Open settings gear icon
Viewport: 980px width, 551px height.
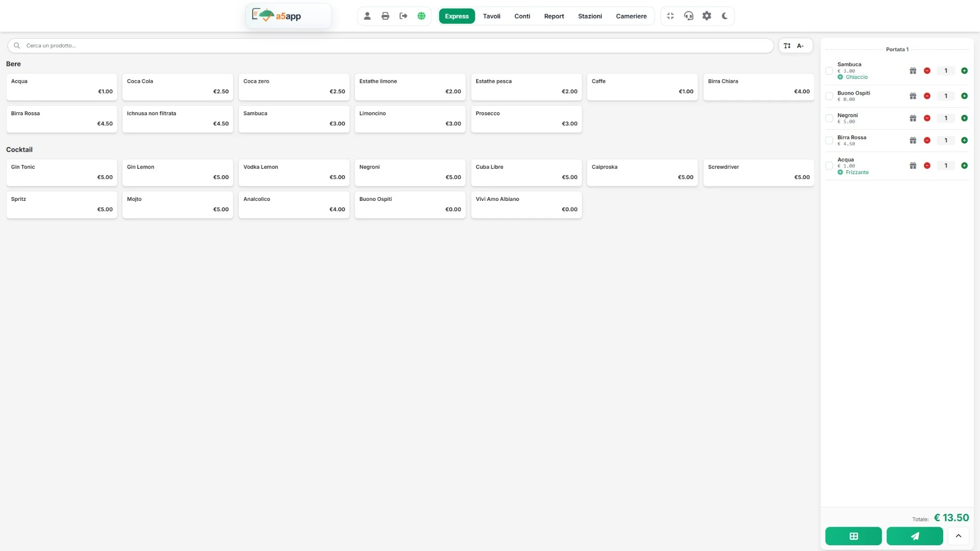707,16
